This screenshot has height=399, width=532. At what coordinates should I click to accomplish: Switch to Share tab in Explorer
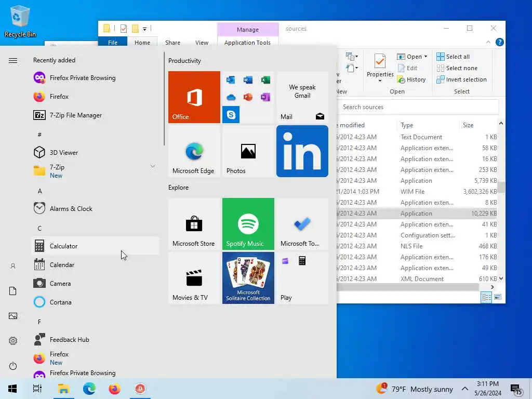[172, 43]
